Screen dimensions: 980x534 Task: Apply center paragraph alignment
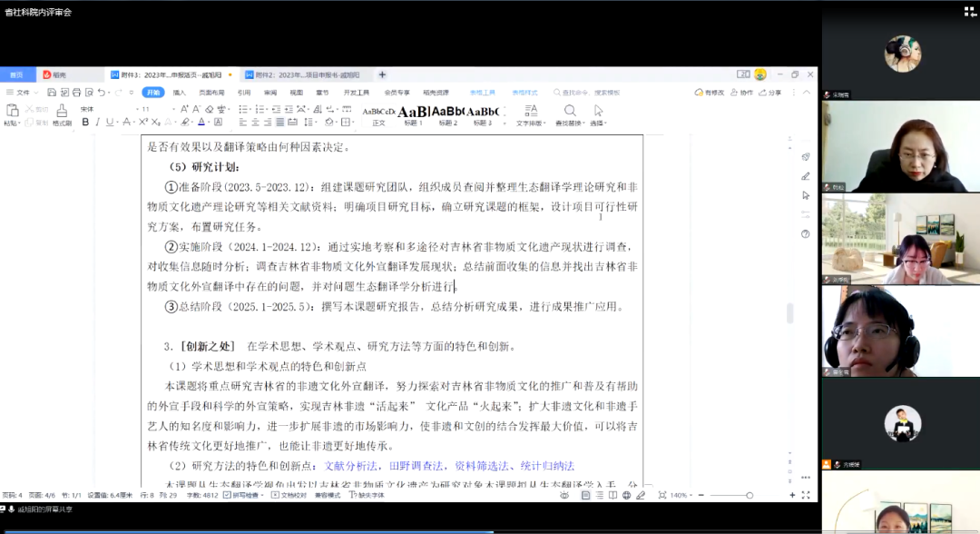click(256, 122)
